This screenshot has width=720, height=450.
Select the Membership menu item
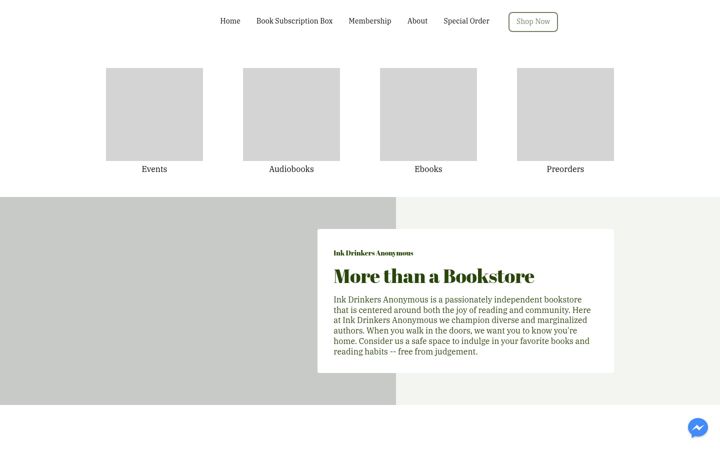tap(370, 21)
